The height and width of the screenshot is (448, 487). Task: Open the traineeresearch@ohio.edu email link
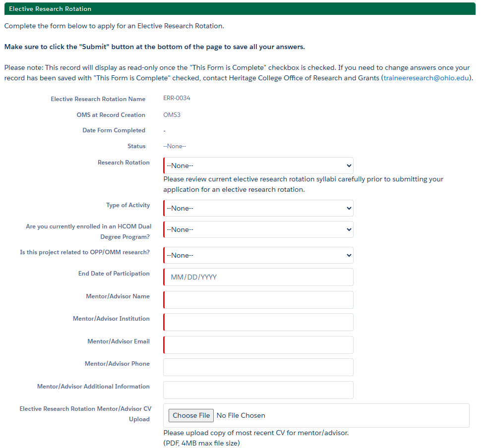[x=426, y=78]
